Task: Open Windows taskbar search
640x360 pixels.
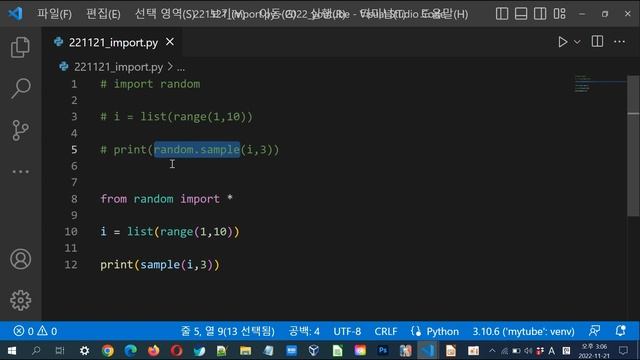Action: (36, 351)
